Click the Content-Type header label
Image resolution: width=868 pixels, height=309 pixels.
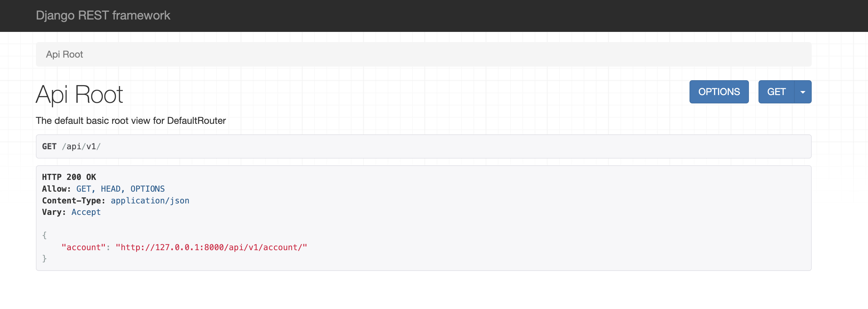(73, 200)
